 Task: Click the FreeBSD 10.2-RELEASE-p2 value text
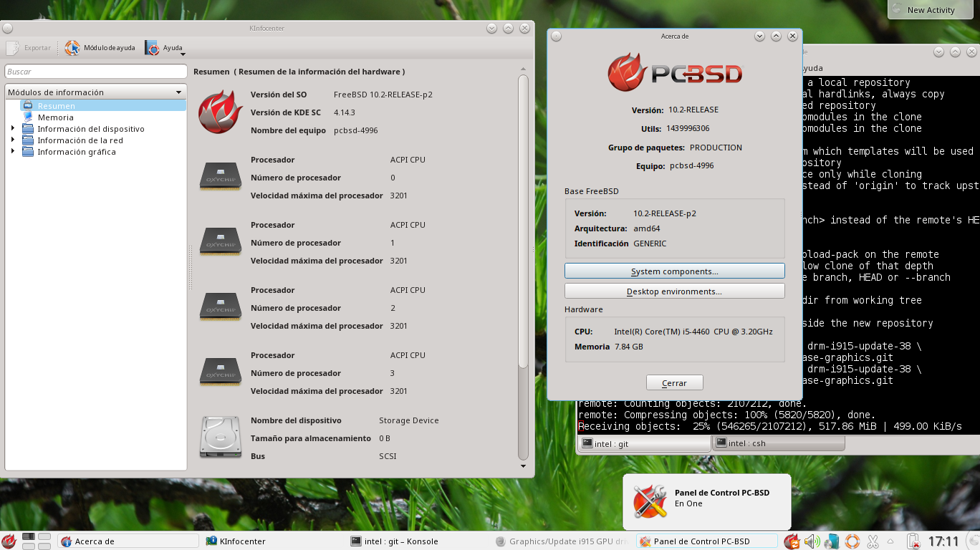point(383,95)
